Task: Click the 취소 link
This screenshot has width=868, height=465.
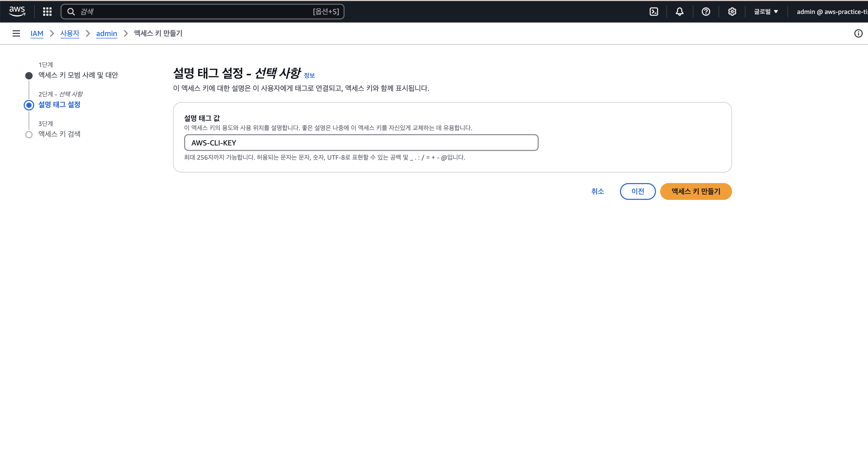Action: tap(597, 191)
